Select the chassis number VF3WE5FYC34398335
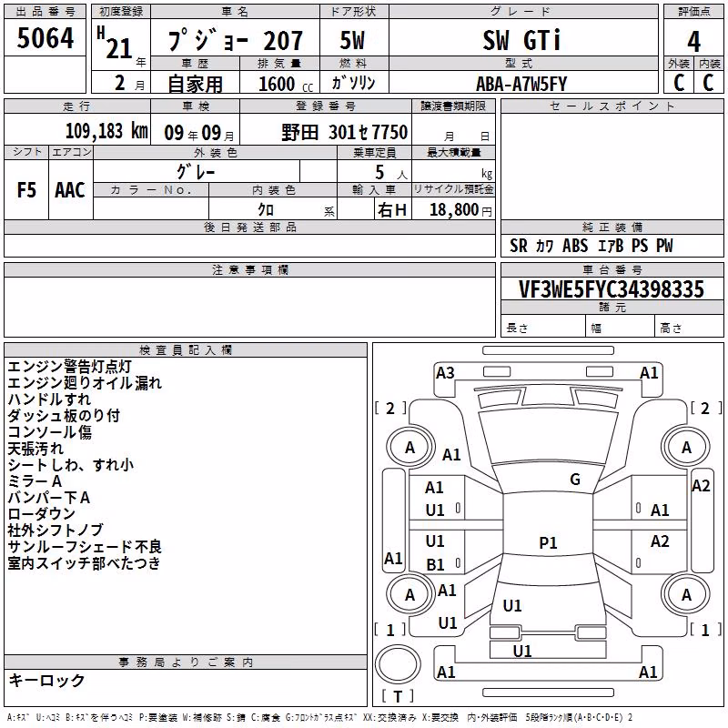 click(612, 289)
